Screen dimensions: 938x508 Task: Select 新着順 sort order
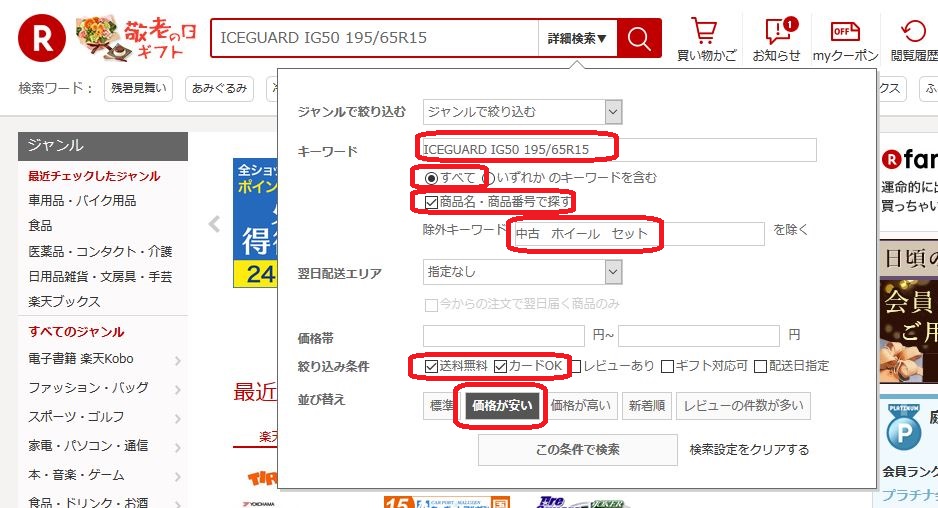point(647,406)
